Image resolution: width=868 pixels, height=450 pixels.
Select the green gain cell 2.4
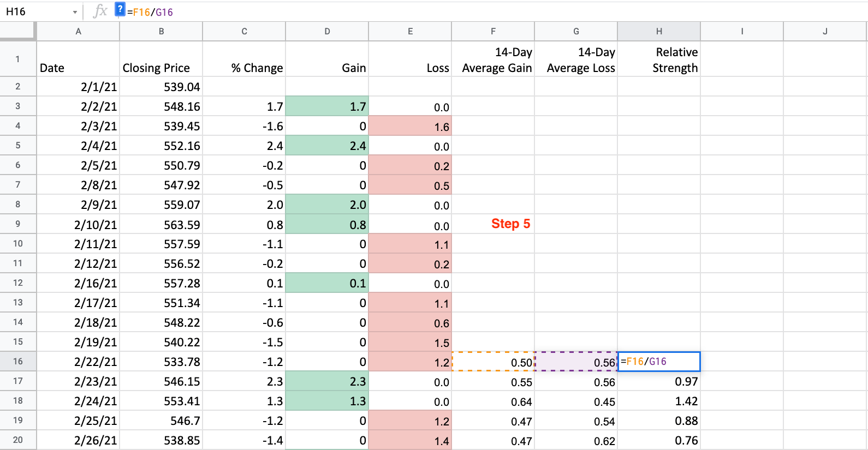click(x=327, y=145)
